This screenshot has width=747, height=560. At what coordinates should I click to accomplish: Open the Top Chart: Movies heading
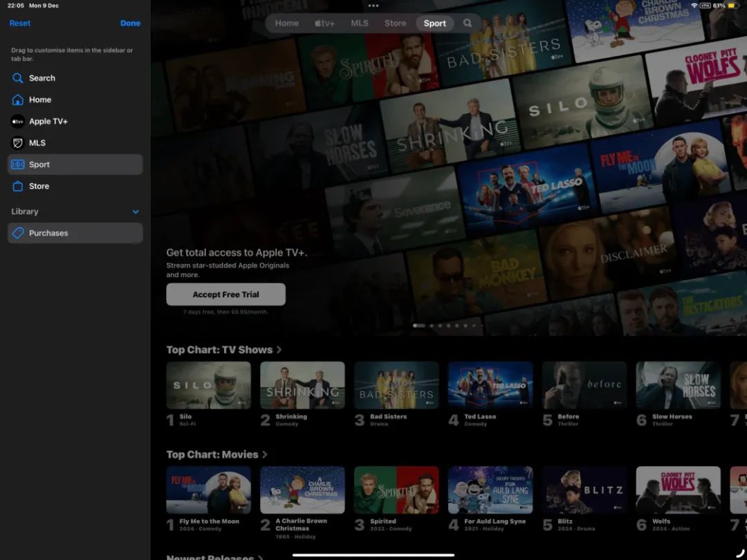pyautogui.click(x=212, y=455)
